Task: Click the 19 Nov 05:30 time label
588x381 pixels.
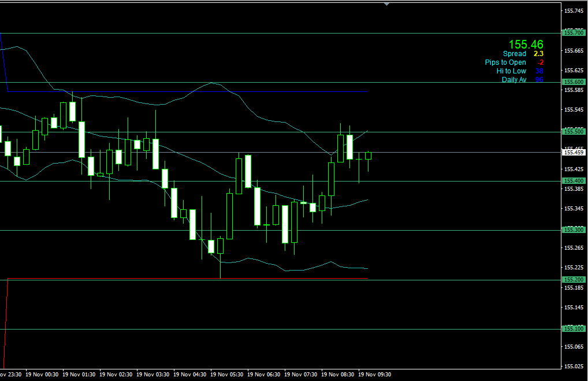Action: click(x=229, y=375)
